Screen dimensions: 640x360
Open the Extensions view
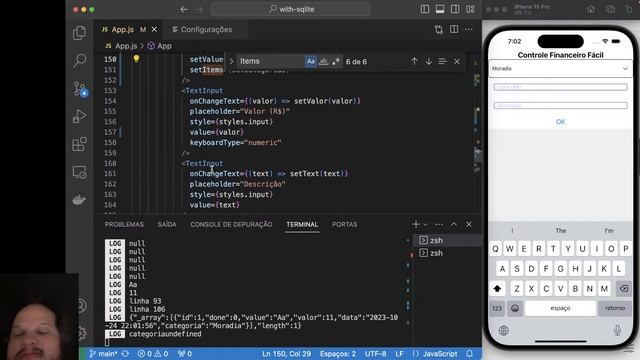[79, 144]
